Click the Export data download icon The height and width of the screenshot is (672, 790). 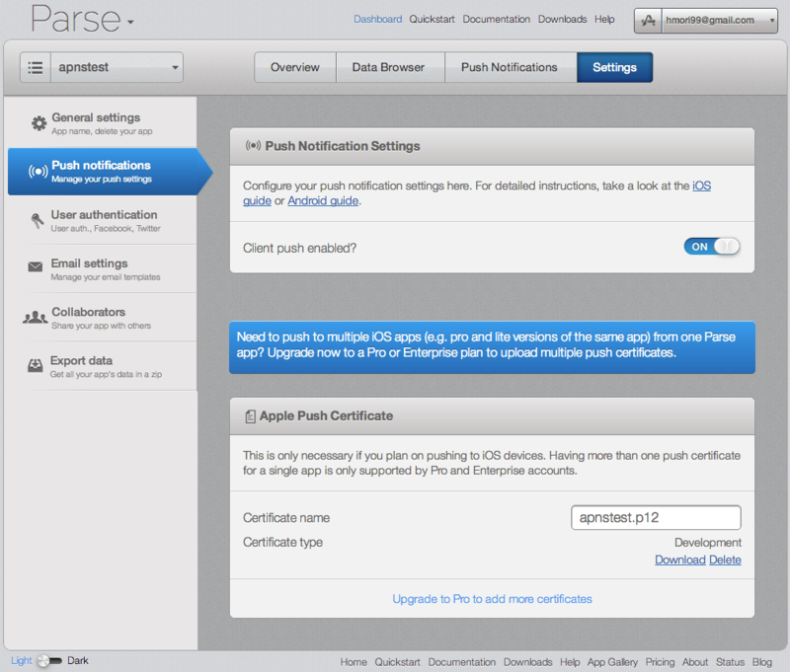tap(36, 366)
